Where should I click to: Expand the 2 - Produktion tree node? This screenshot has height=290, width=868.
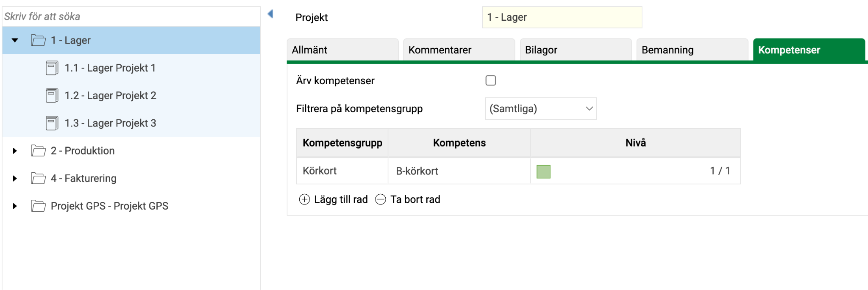[15, 151]
